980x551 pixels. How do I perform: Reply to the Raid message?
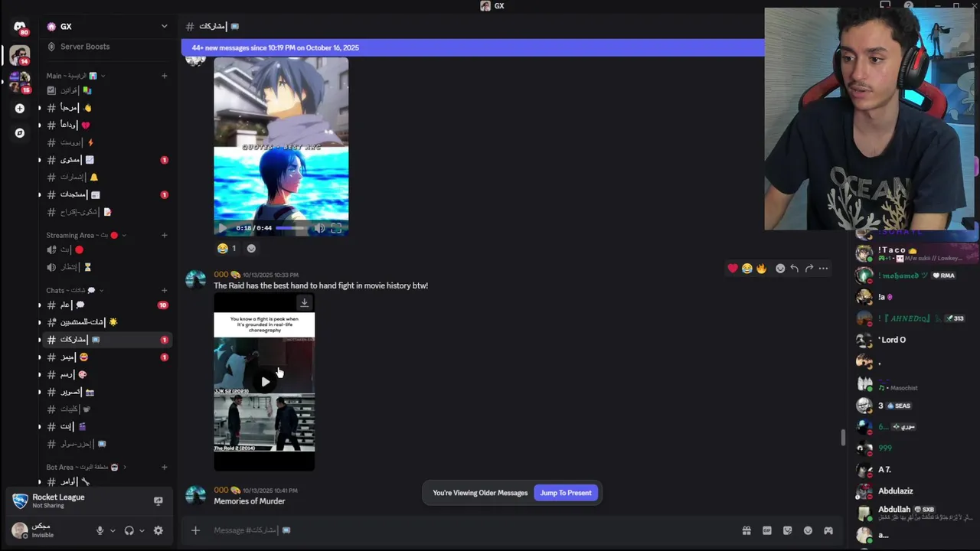[794, 269]
